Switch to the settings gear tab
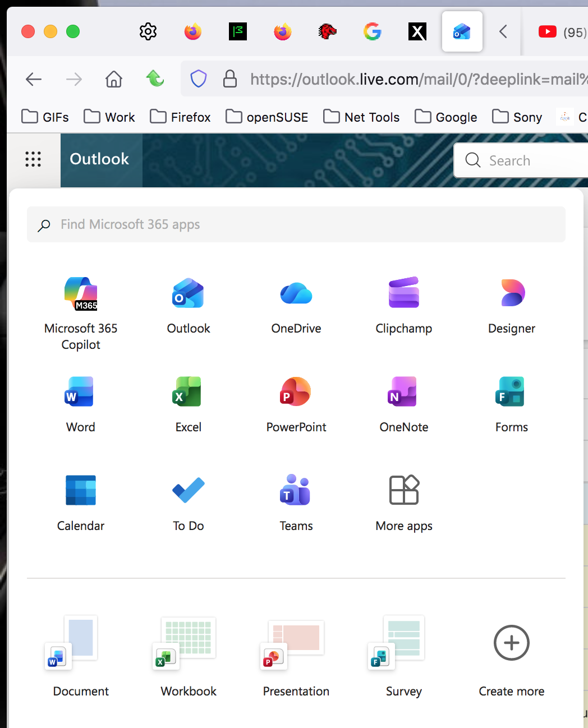 [148, 31]
